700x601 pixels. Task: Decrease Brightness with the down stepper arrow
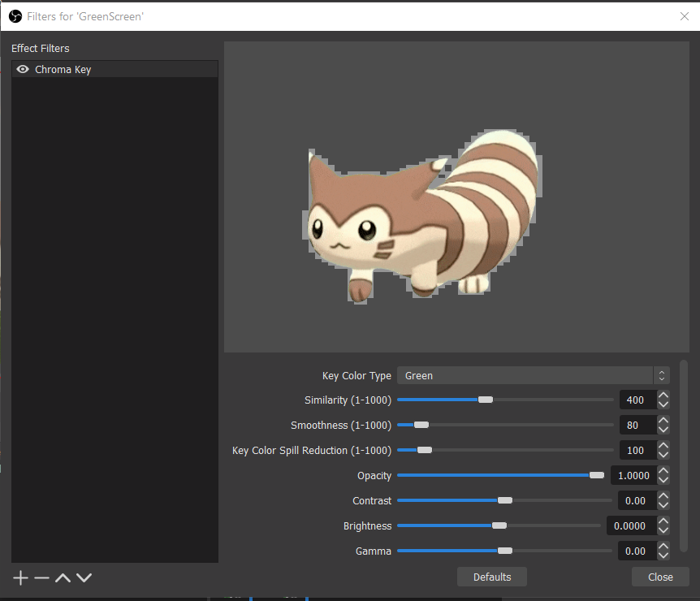point(663,530)
